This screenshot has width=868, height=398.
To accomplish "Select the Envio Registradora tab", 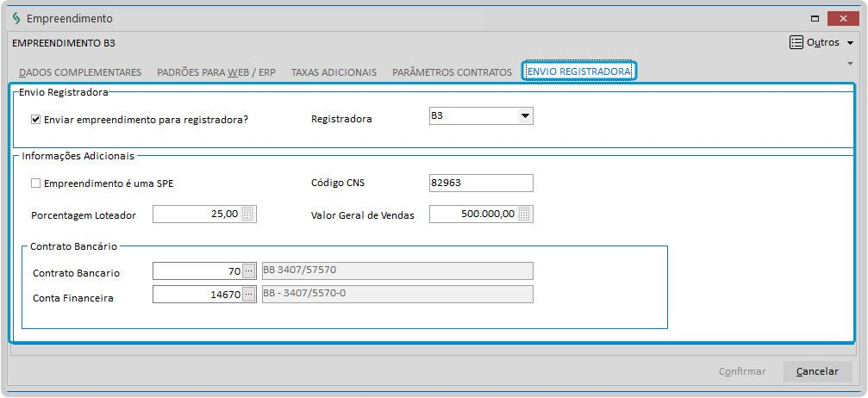I will (x=578, y=72).
